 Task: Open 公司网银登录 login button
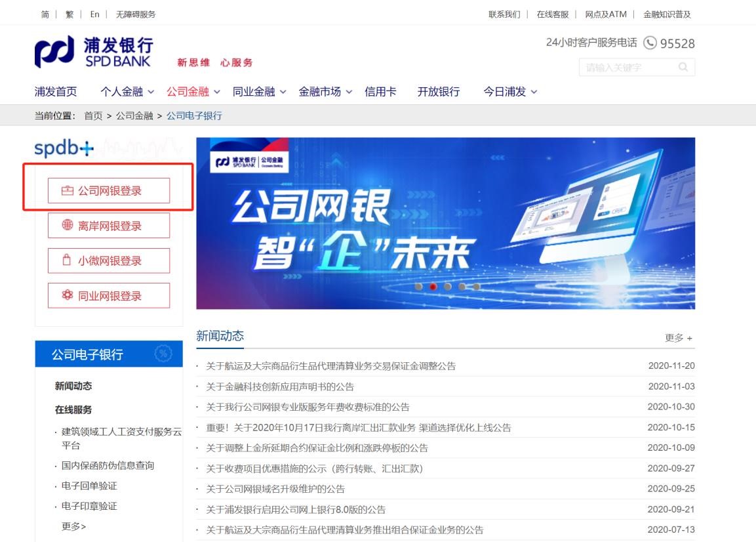(109, 191)
